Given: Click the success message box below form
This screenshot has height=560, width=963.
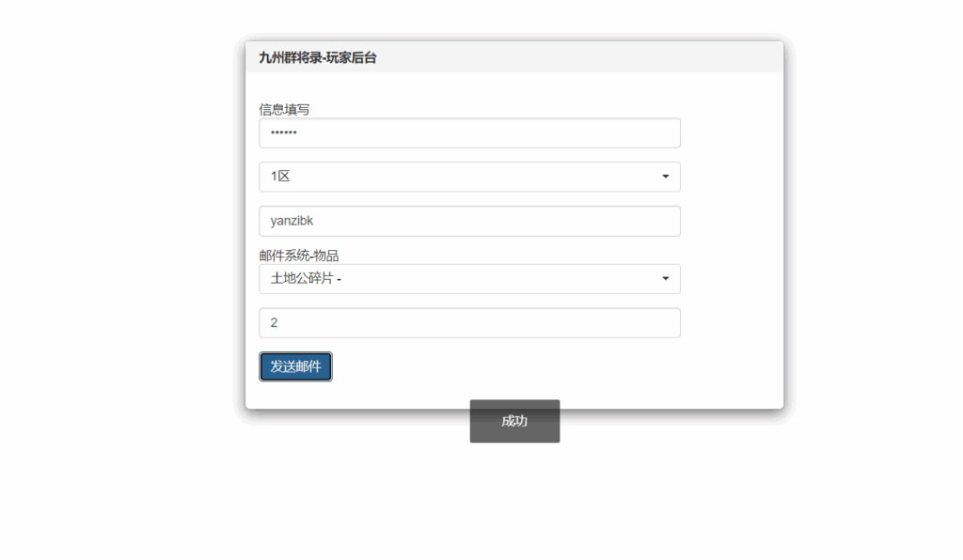Looking at the screenshot, I should click(513, 421).
